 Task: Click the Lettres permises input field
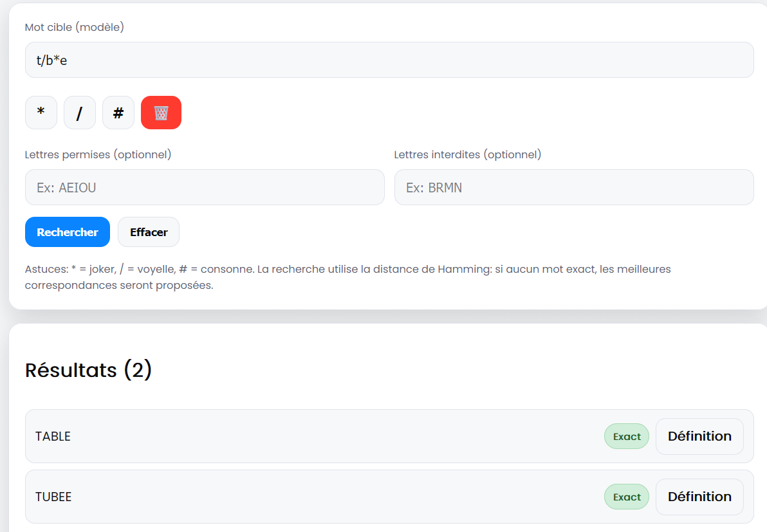coord(205,187)
